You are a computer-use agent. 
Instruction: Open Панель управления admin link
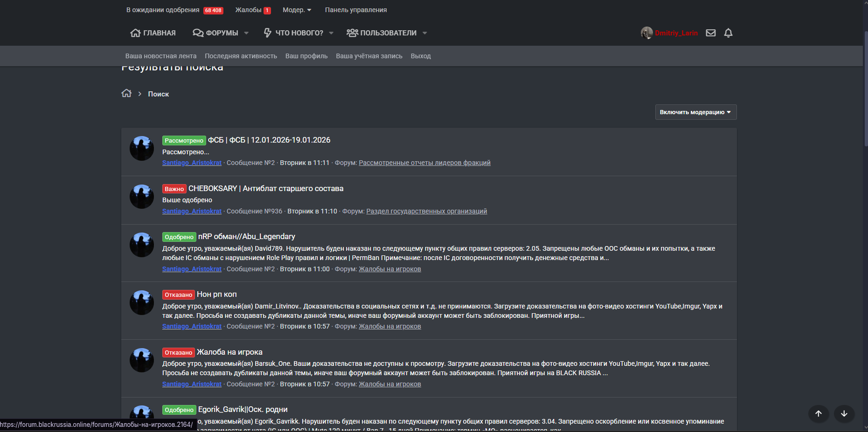(x=356, y=10)
